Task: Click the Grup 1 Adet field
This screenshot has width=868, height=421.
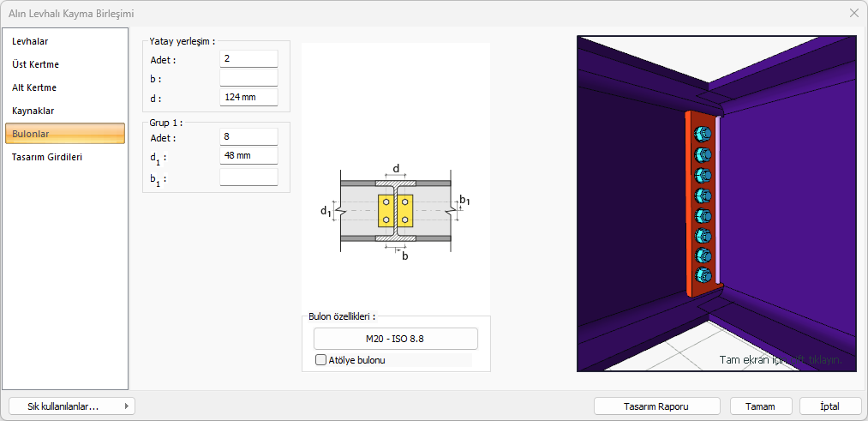Action: 248,137
